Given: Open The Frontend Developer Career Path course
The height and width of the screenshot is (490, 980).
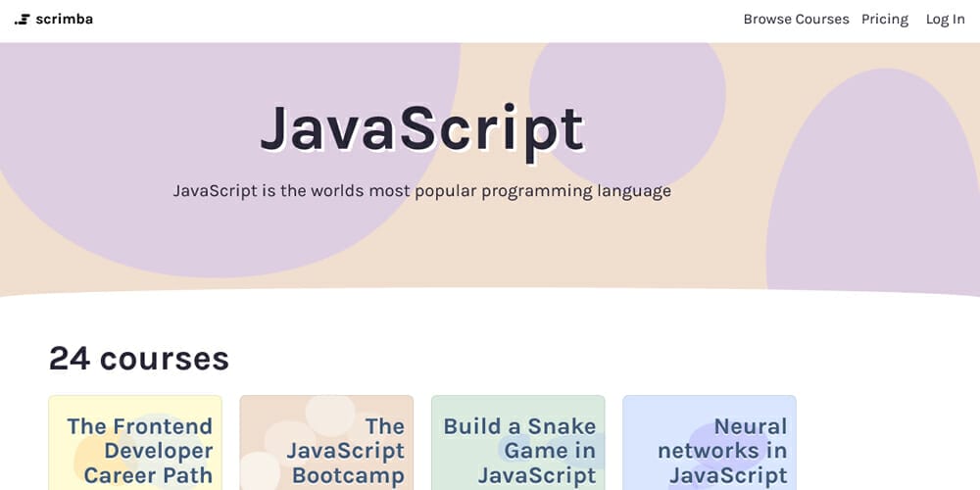Looking at the screenshot, I should pyautogui.click(x=135, y=443).
